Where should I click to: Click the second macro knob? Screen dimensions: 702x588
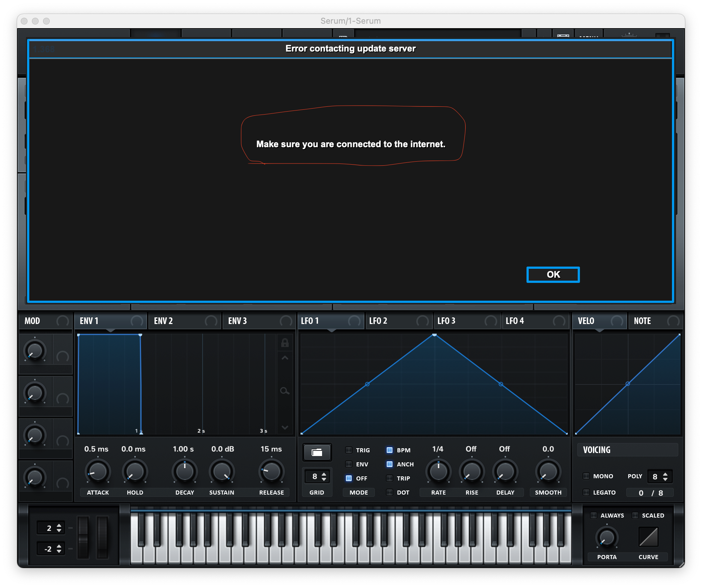(x=35, y=393)
